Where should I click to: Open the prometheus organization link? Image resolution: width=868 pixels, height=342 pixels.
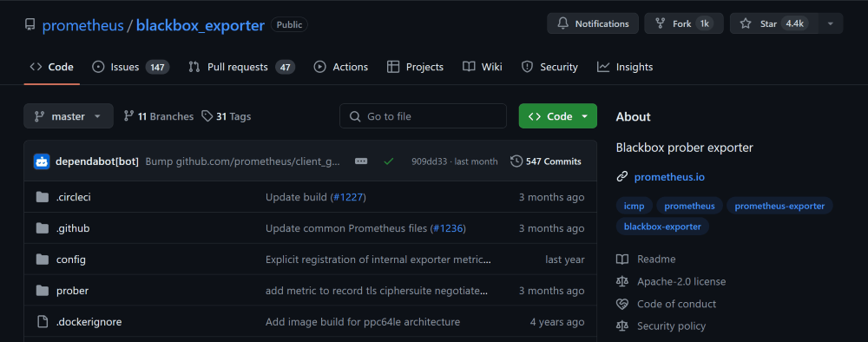(83, 25)
